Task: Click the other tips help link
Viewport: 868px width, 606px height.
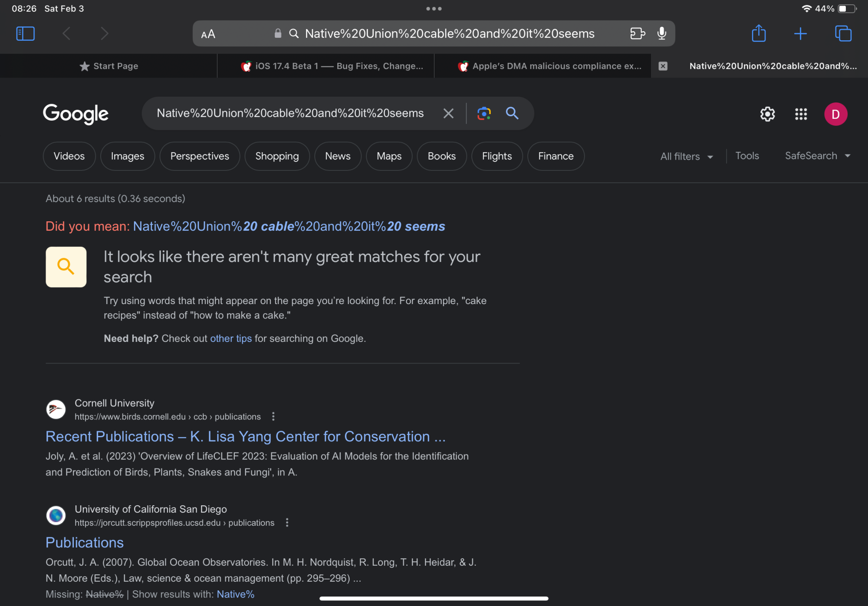Action: [x=230, y=338]
